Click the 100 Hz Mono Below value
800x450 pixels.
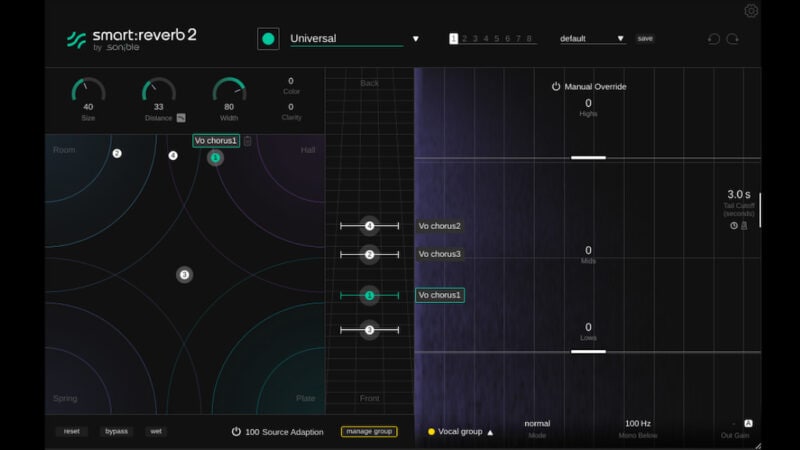[x=638, y=423]
